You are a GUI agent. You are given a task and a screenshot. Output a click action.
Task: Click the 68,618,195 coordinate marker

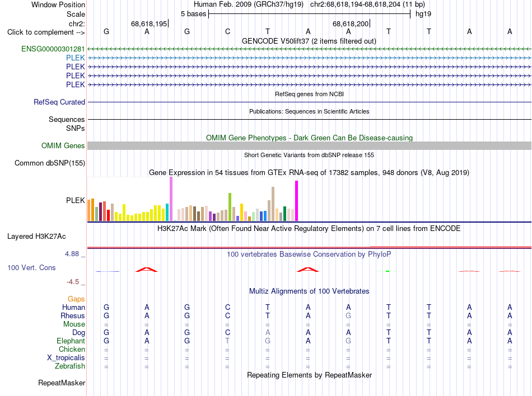pos(149,23)
